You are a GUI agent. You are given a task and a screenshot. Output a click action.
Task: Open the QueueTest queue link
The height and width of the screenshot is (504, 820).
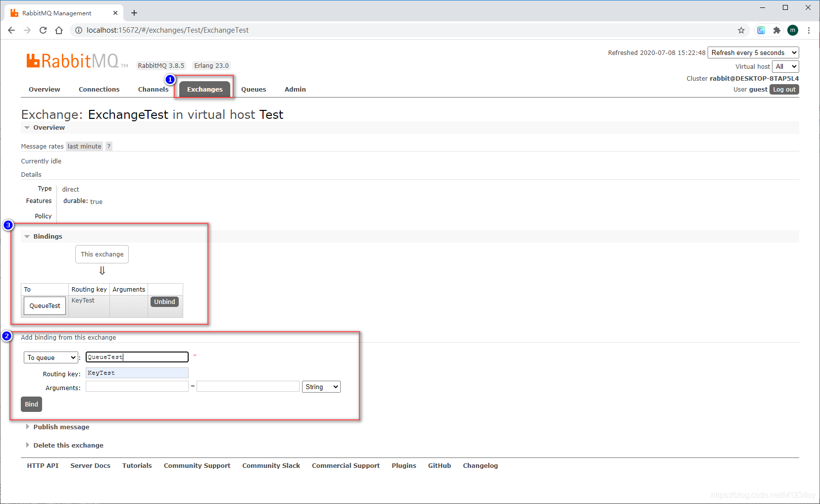pyautogui.click(x=45, y=306)
